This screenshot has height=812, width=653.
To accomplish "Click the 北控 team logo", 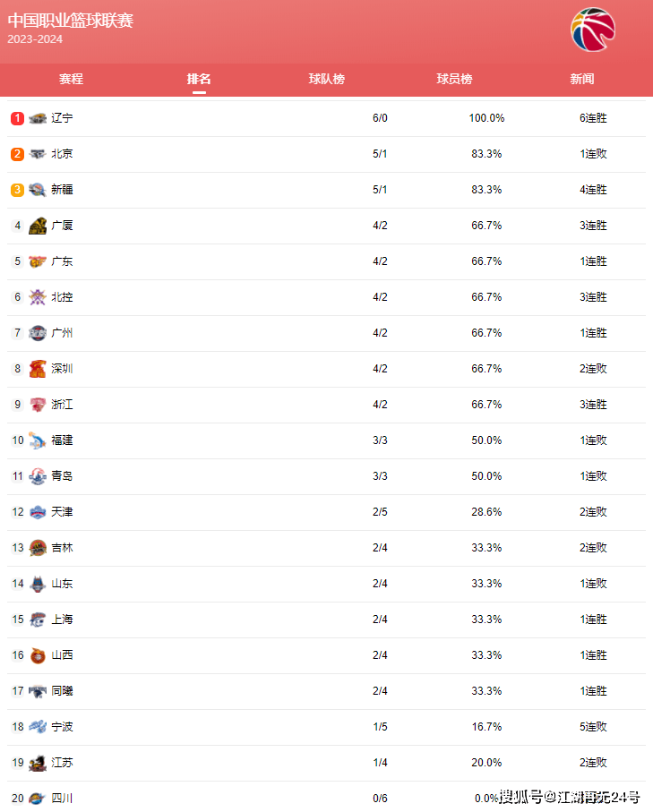I will click(x=38, y=297).
